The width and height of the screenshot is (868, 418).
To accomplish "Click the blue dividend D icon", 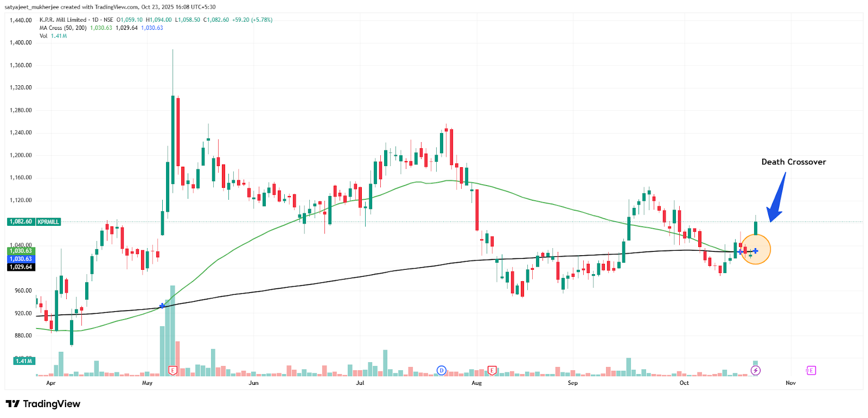I will pos(442,371).
